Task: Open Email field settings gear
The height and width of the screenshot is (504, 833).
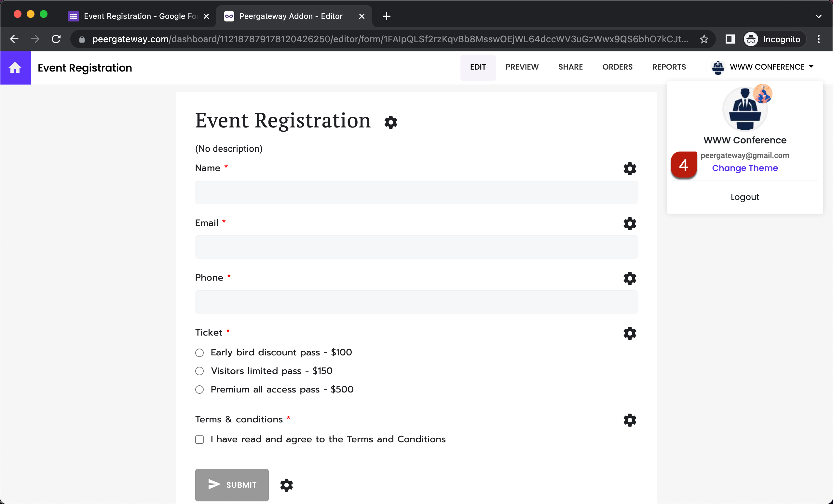Action: click(x=630, y=224)
